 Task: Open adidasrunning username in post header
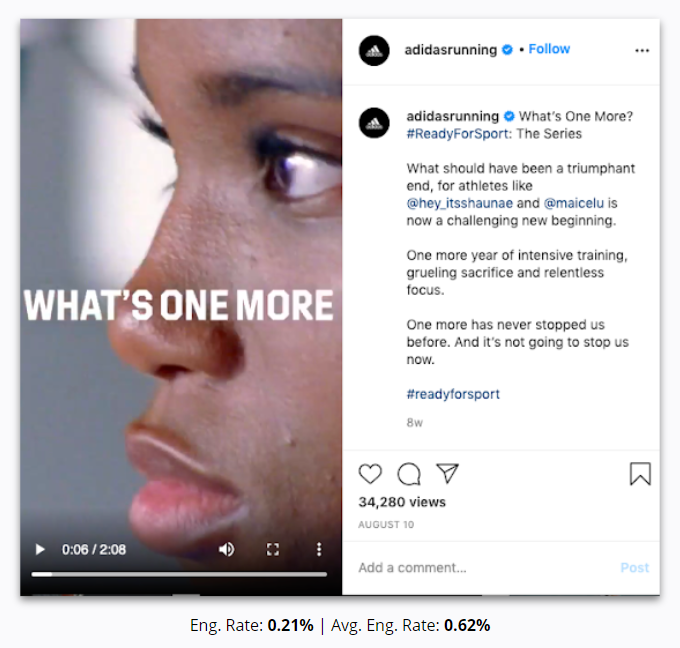coord(451,50)
